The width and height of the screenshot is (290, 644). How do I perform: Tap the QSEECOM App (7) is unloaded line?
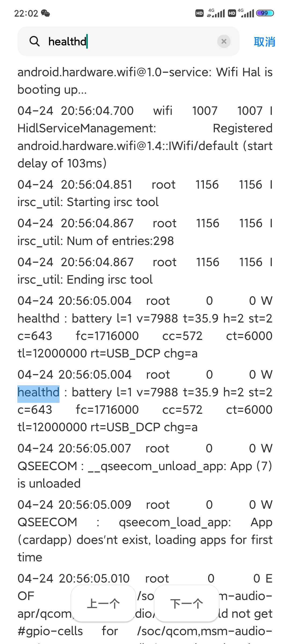pyautogui.click(x=145, y=466)
